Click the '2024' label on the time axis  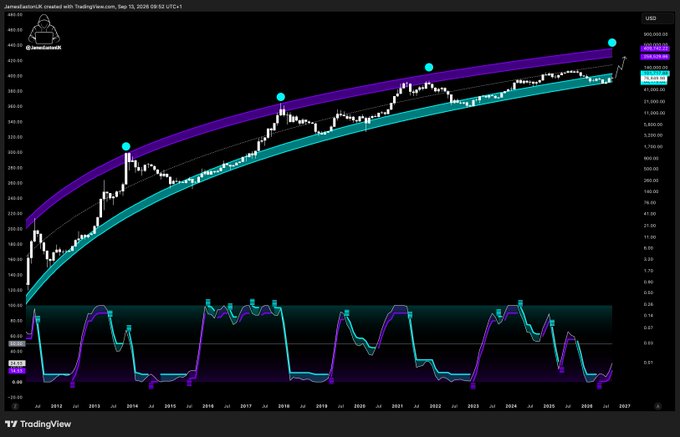coord(511,406)
